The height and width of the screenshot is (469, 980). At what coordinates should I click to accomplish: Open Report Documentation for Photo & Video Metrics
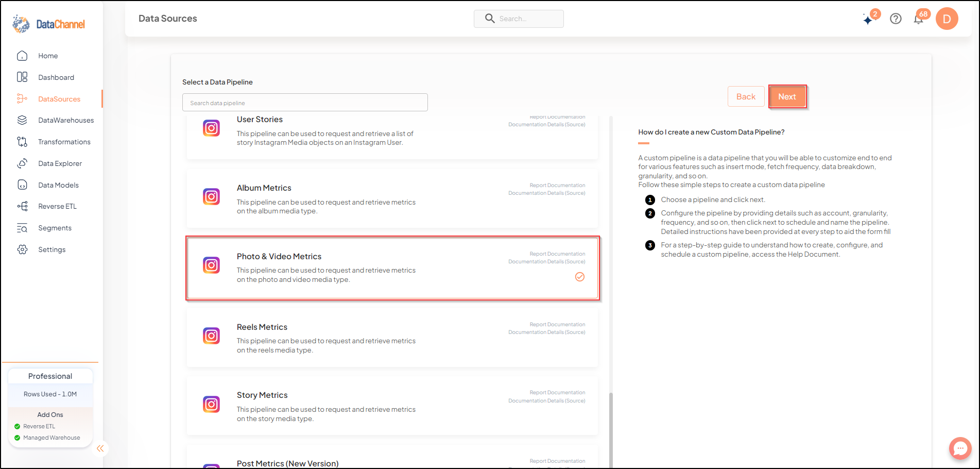(x=557, y=254)
